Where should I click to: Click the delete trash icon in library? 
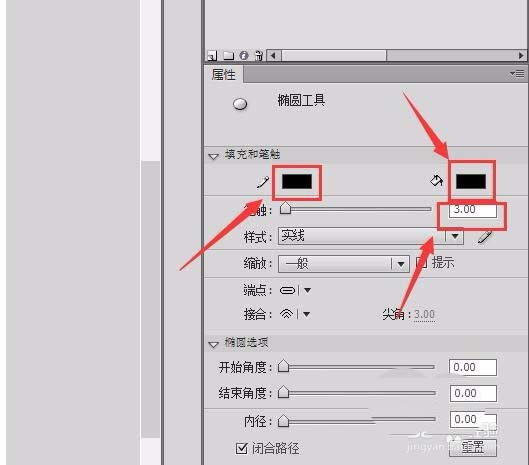(x=259, y=55)
